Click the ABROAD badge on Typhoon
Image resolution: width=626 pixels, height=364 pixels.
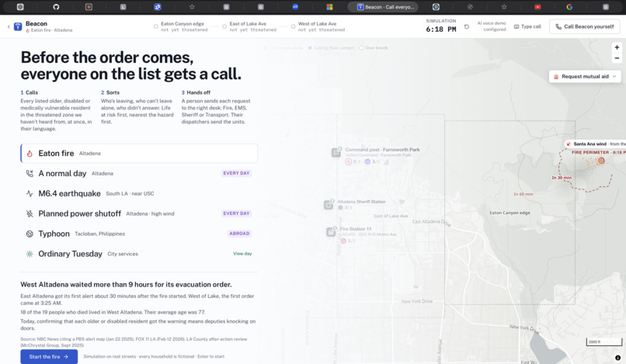point(239,234)
